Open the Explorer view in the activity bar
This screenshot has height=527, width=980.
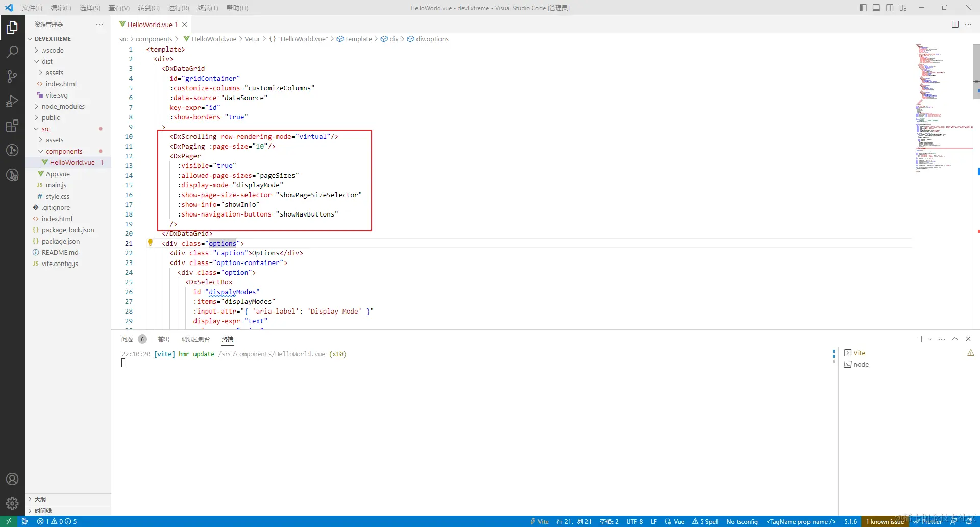[x=12, y=28]
